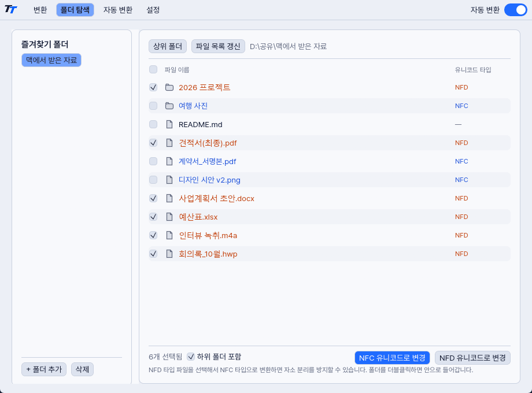This screenshot has width=532, height=393.
Task: Click the file icon next to 사업계획서 초안.docx
Action: click(x=169, y=198)
